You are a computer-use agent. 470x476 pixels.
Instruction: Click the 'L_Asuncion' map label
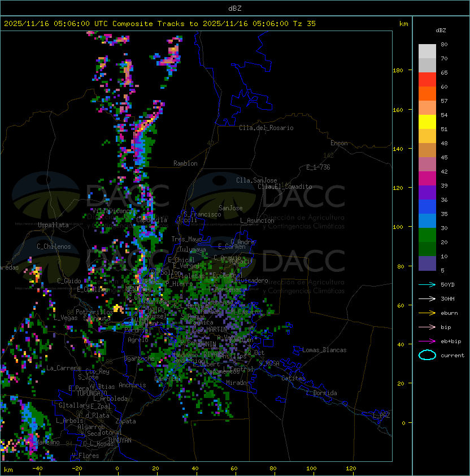[257, 220]
